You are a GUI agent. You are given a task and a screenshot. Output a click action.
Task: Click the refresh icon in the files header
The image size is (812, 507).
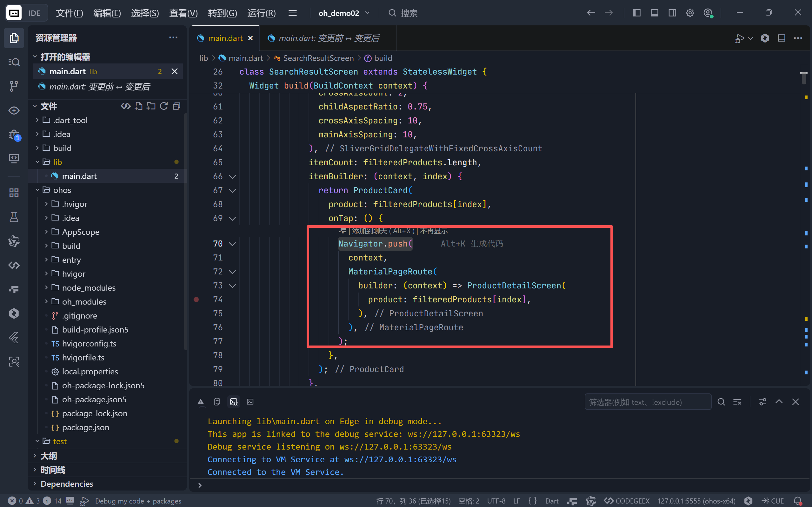[164, 106]
